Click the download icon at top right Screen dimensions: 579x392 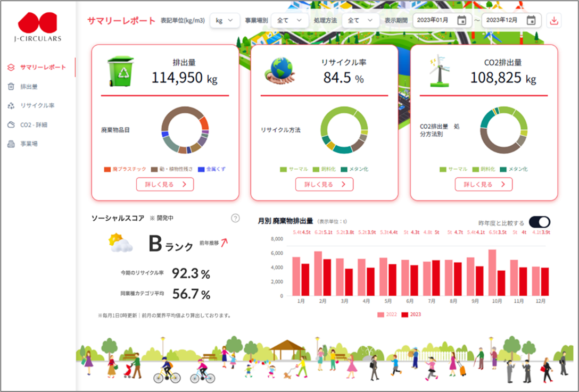[553, 21]
